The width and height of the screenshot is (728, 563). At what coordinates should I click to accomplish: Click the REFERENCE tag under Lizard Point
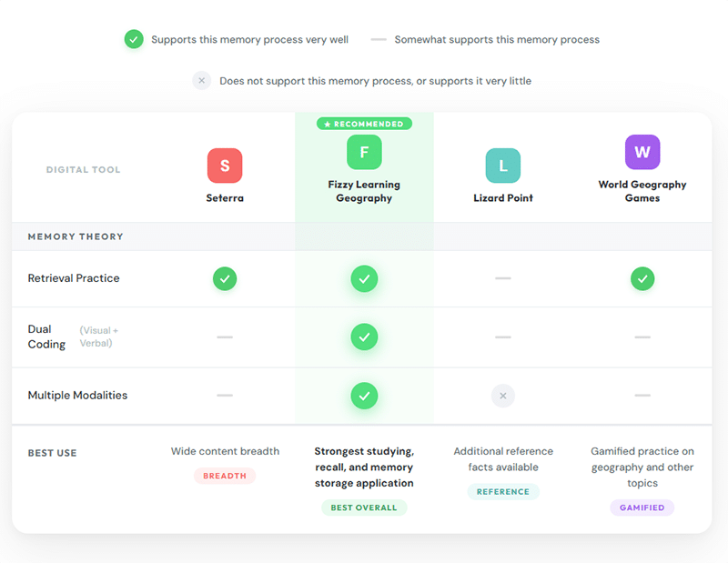pos(503,491)
